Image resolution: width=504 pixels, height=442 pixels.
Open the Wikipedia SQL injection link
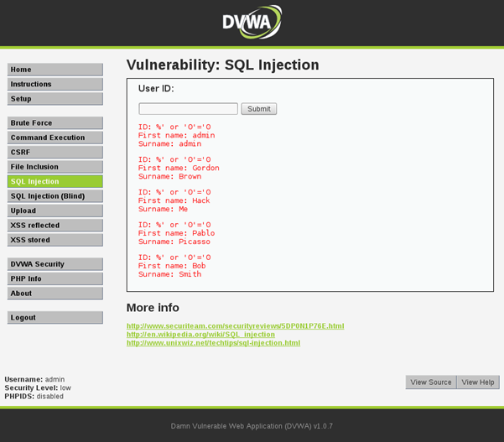pos(200,335)
